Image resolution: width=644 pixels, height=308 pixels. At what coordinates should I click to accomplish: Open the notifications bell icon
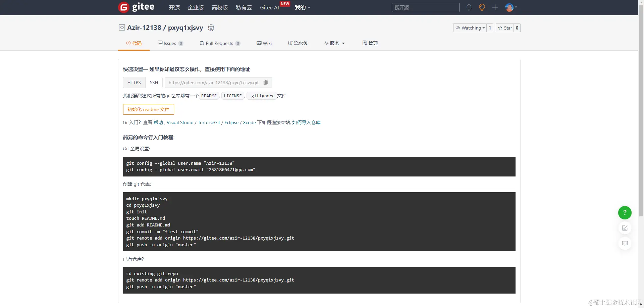point(469,7)
